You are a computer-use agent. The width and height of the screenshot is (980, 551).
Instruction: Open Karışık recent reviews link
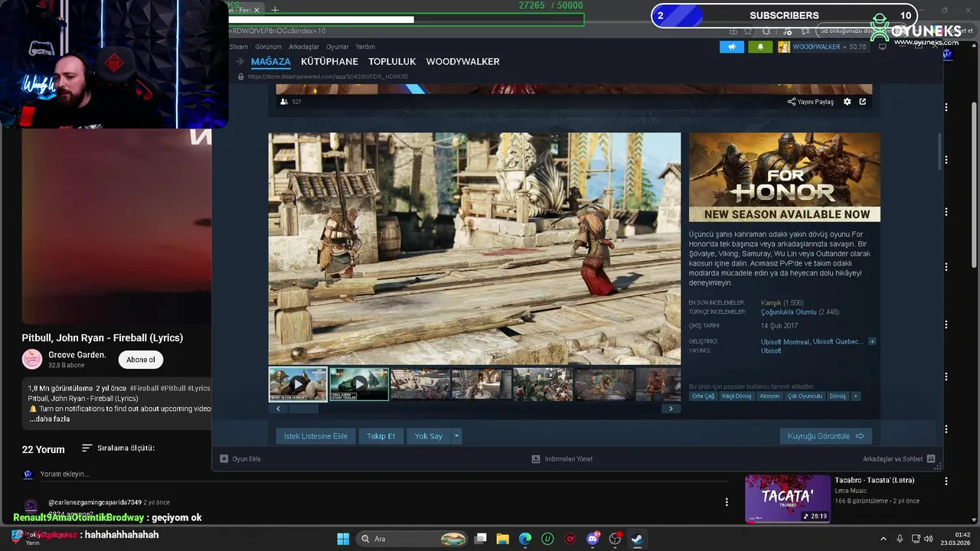[x=771, y=303]
